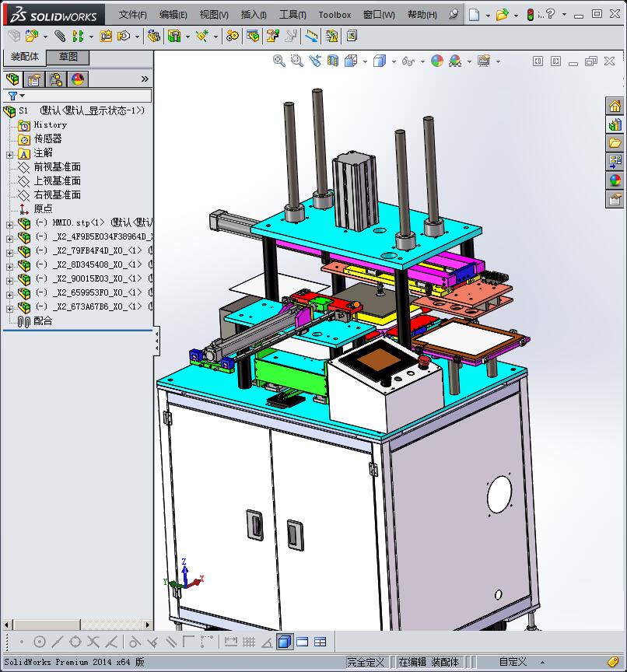Select the 传感器 folder
This screenshot has width=627, height=672.
(x=47, y=139)
